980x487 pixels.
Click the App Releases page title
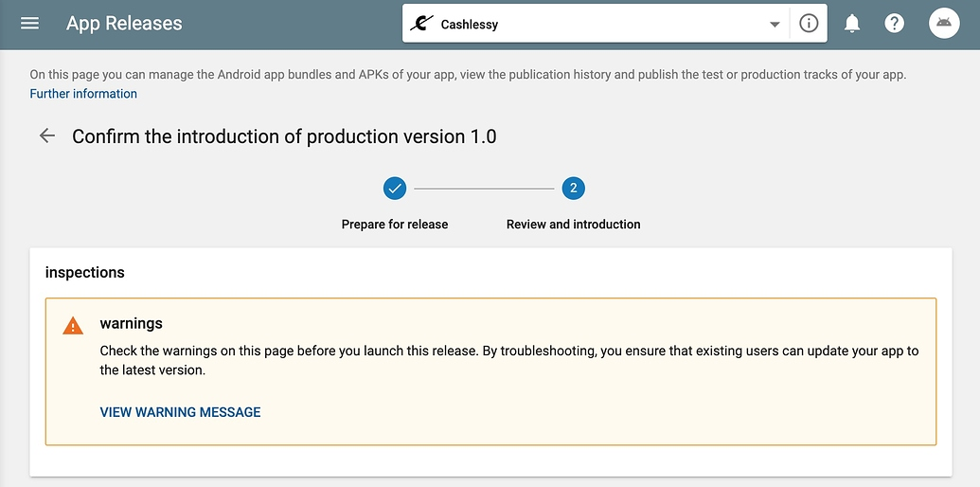[124, 24]
